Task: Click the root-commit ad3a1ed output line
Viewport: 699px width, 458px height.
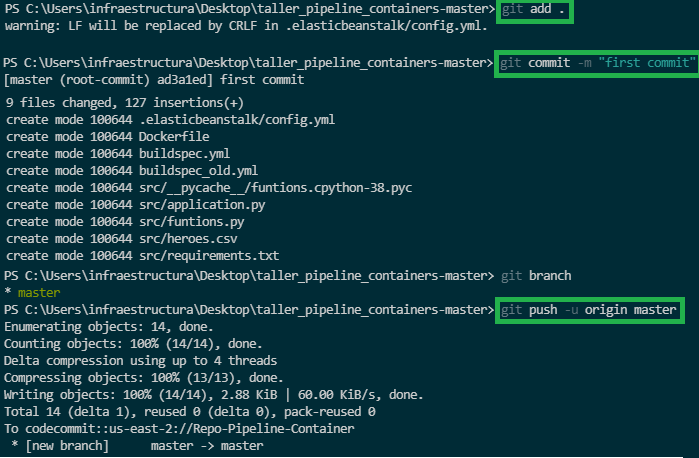Action: click(x=154, y=80)
